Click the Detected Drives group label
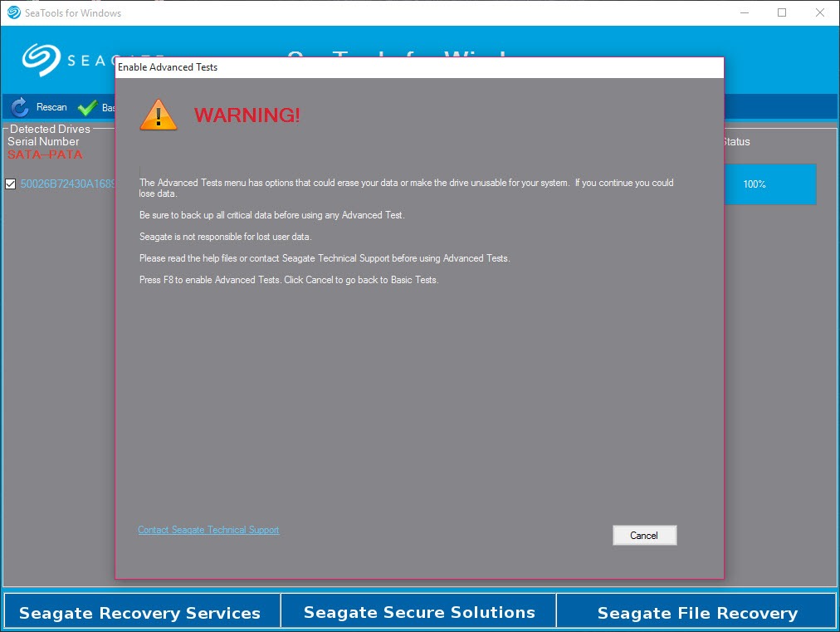Image resolution: width=840 pixels, height=632 pixels. point(50,129)
